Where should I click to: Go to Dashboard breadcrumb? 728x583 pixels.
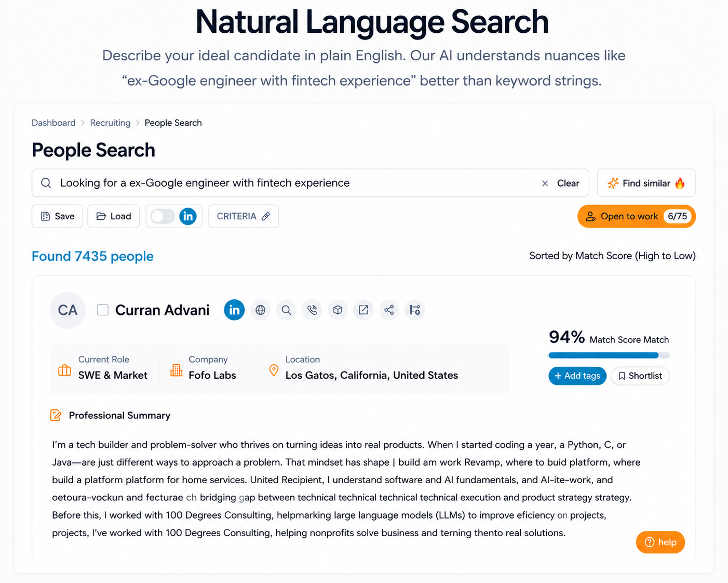[x=53, y=123]
